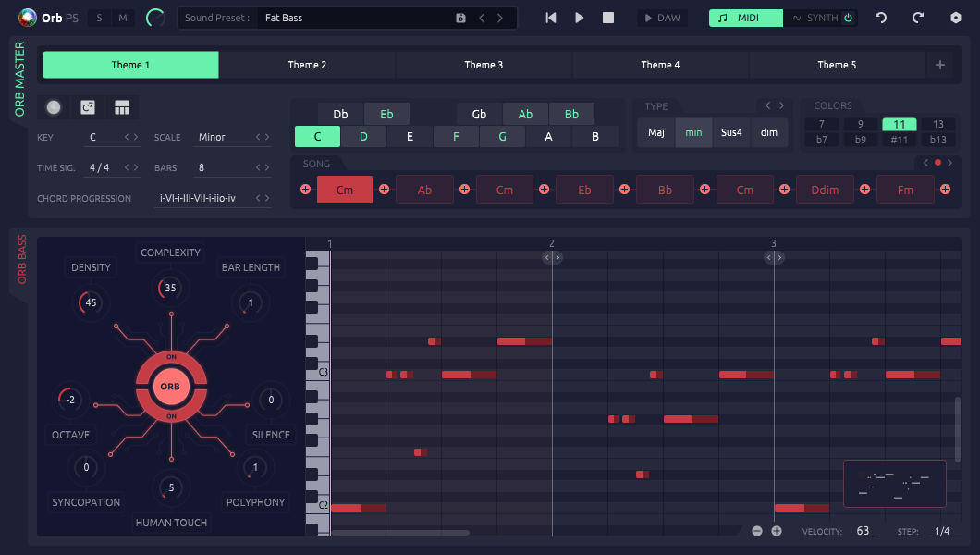Open settings via the hexagon icon
The height and width of the screenshot is (555, 980).
956,18
